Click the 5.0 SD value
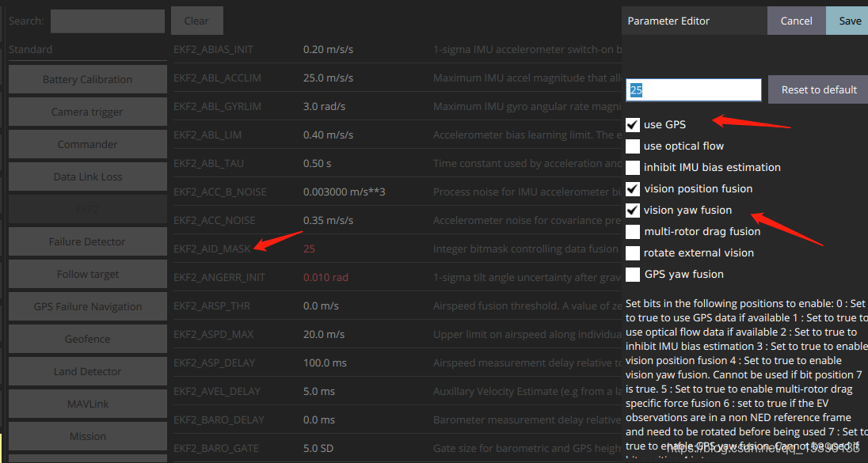 318,448
